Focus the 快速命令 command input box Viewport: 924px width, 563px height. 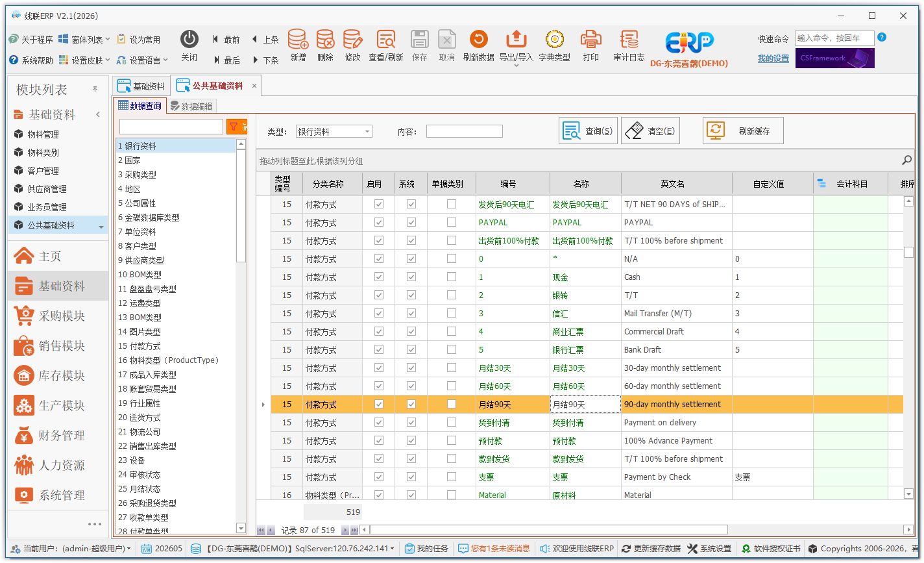[x=834, y=38]
